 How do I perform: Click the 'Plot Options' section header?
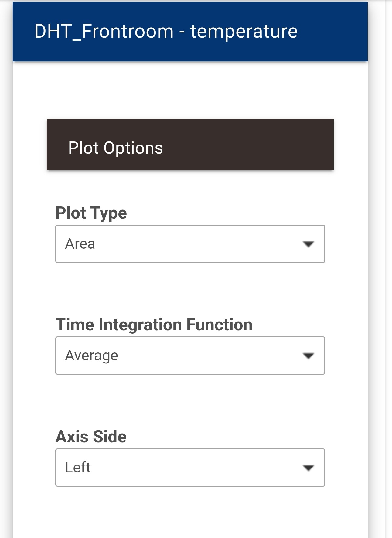coord(116,148)
